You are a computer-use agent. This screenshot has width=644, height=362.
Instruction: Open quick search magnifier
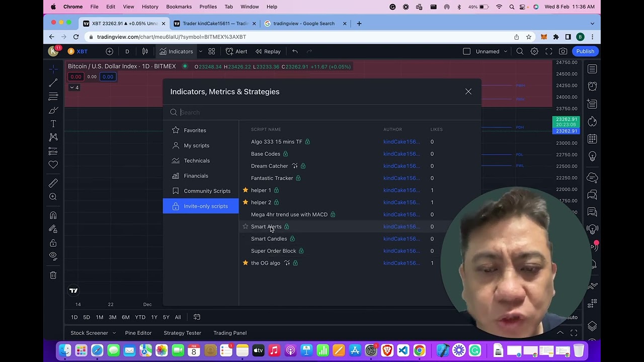point(520,51)
